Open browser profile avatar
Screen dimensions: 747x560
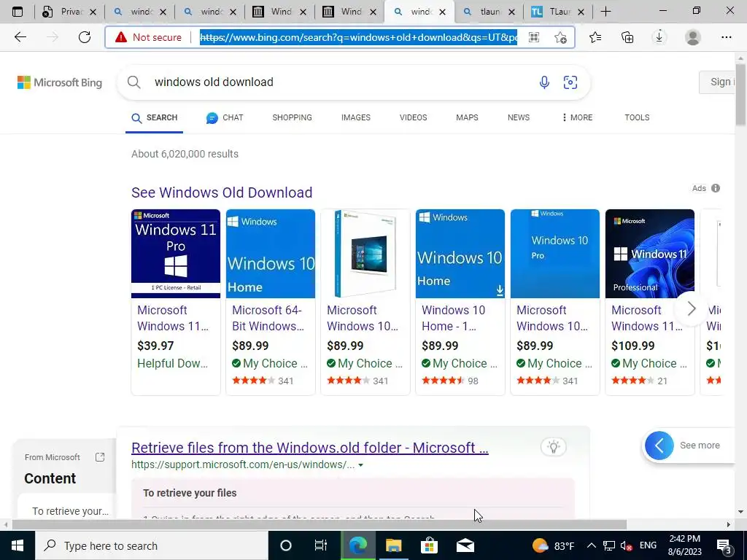(x=693, y=37)
